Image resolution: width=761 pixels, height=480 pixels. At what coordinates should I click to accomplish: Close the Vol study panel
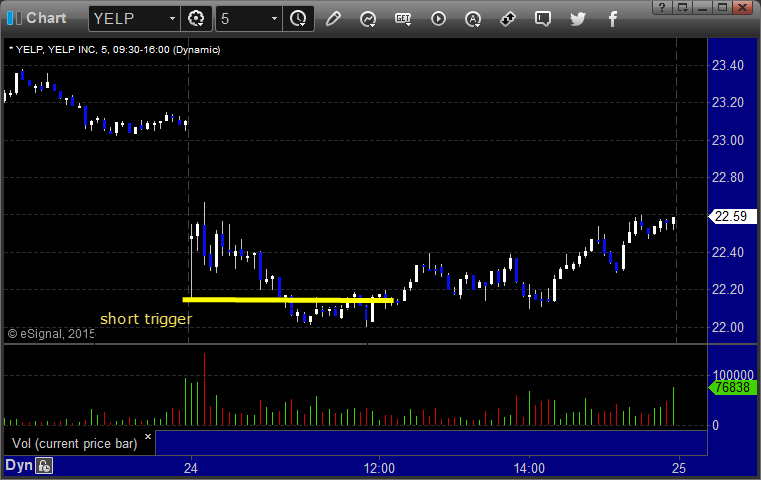tap(148, 436)
